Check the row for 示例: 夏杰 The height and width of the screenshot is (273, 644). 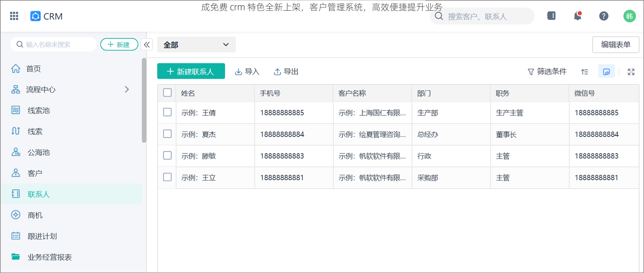[x=167, y=133]
